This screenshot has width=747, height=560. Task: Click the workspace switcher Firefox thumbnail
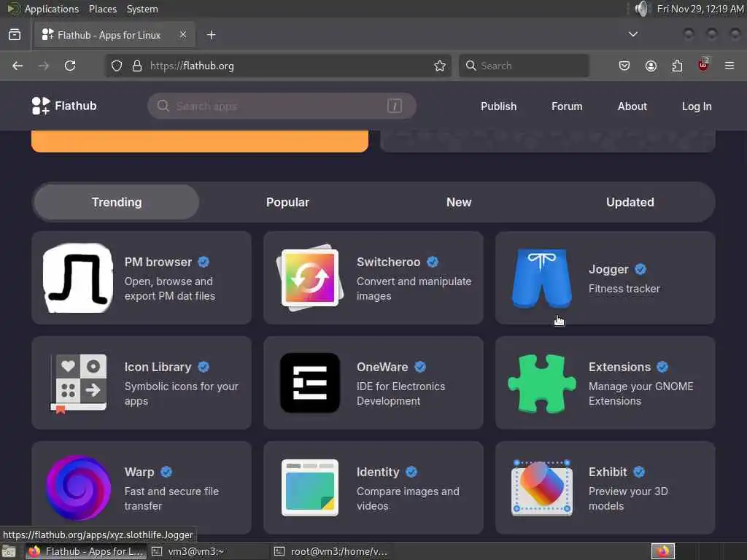coord(663,551)
